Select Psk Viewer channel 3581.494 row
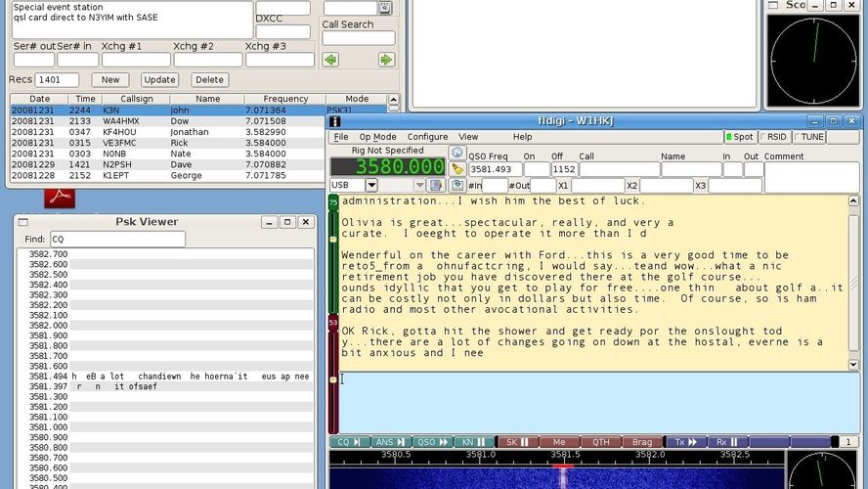Screen dimensions: 868x489 [165, 376]
